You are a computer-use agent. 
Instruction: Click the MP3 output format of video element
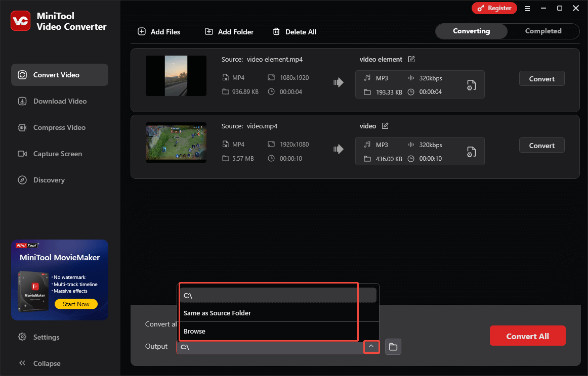click(382, 78)
